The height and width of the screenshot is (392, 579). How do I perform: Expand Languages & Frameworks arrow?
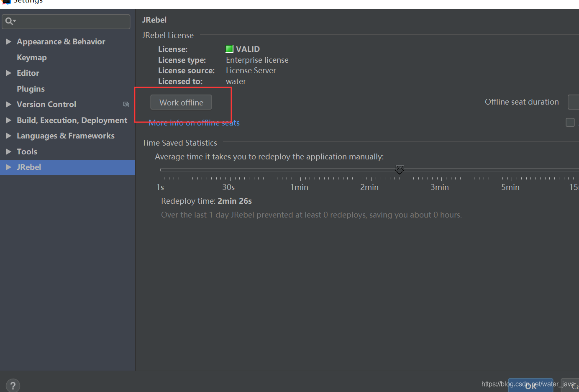pyautogui.click(x=8, y=136)
